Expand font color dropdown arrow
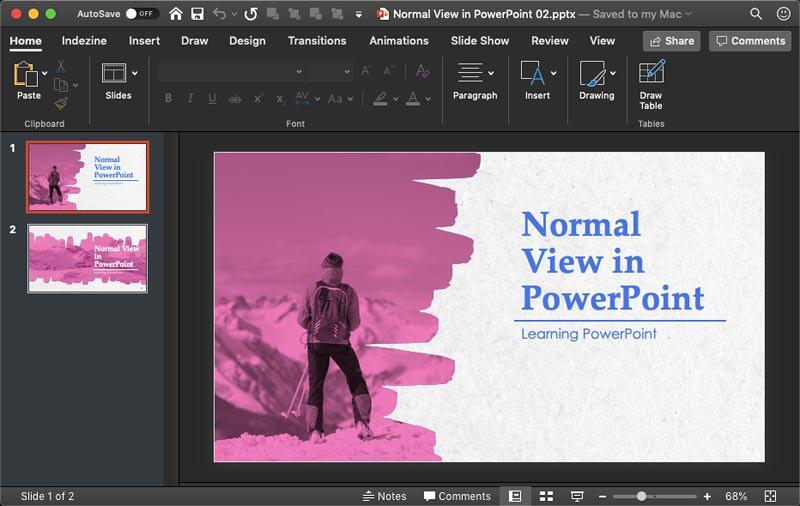Screen dimensions: 800x506 pos(428,98)
